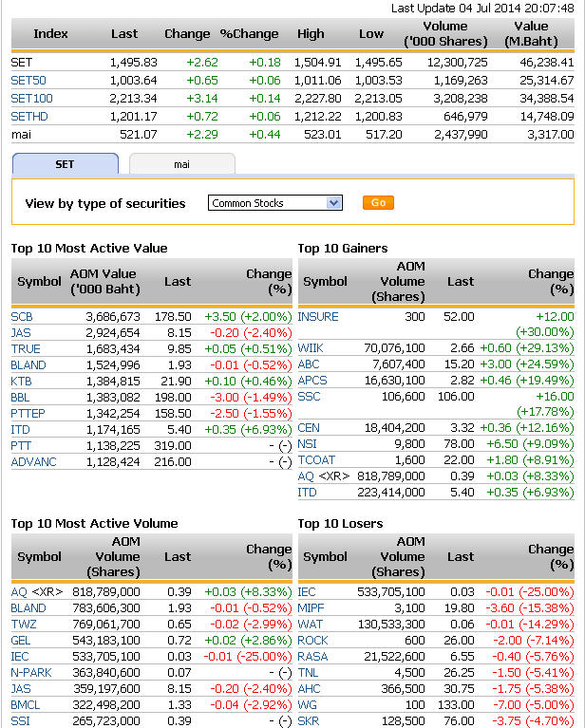Select the N-PARK symbol link
Screen dimensions: 585x728
(30, 672)
